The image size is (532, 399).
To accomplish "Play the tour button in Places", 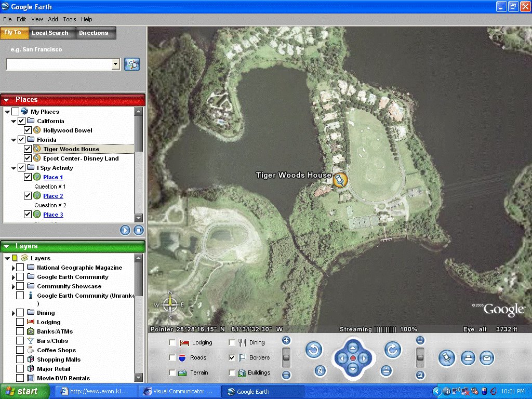I will [125, 230].
